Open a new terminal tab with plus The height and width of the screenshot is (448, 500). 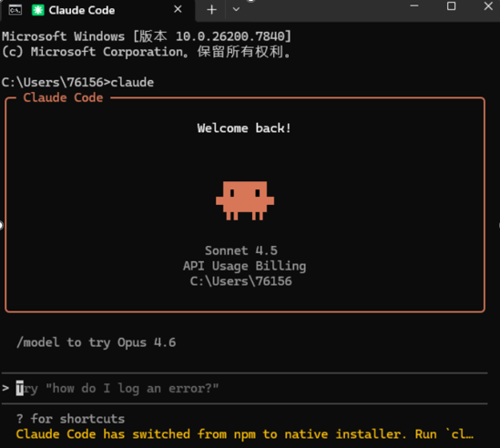point(211,10)
